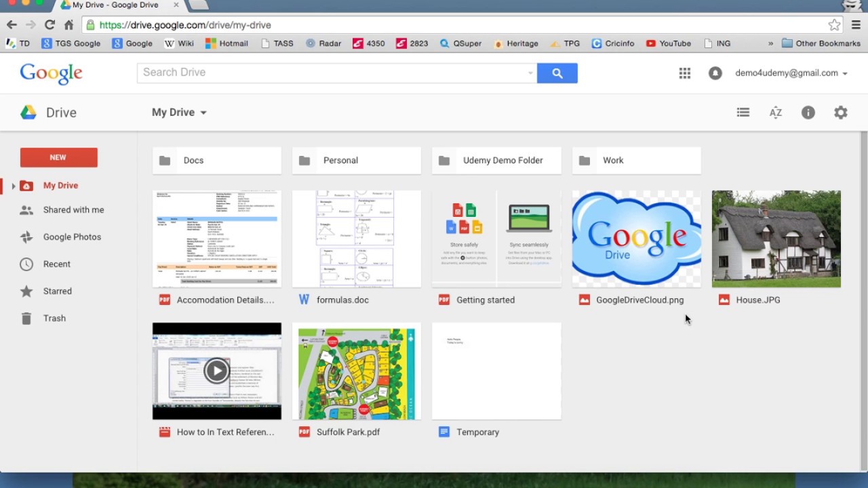Image resolution: width=868 pixels, height=488 pixels.
Task: Click the Google Drive logo icon
Action: click(x=28, y=113)
